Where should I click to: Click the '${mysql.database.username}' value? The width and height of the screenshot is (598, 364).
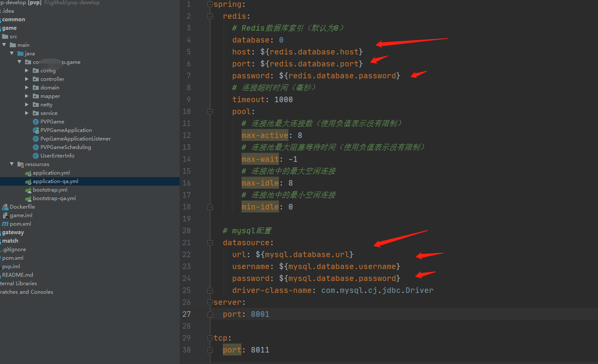339,267
